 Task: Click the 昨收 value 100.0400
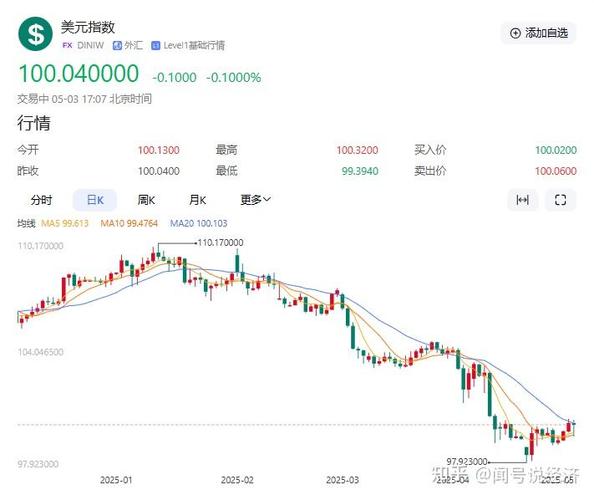158,171
